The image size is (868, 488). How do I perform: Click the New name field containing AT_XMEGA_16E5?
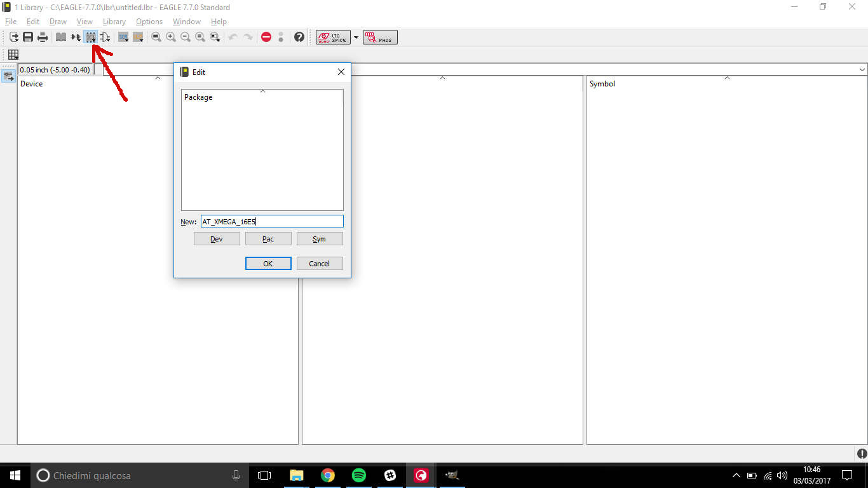272,221
